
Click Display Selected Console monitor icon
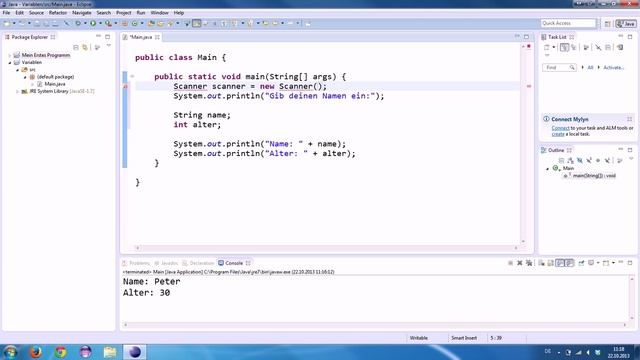tap(591, 263)
